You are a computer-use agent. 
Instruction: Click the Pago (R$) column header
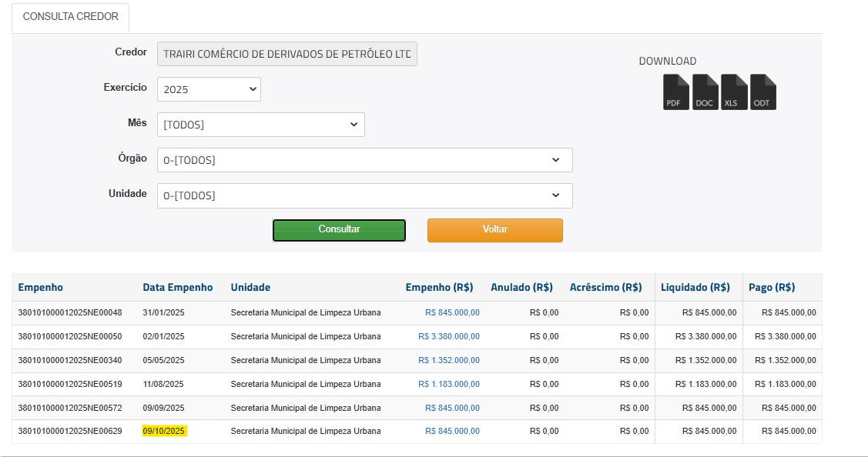771,287
